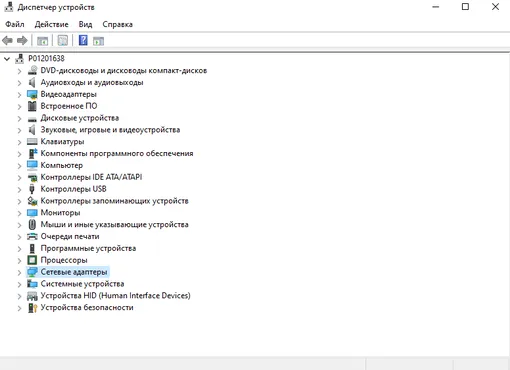The width and height of the screenshot is (510, 370).
Task: Click the Компьютер monitor icon
Action: tap(32, 165)
